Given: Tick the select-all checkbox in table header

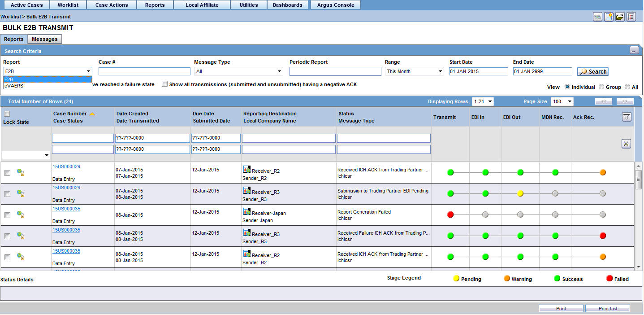Looking at the screenshot, I should click(7, 114).
